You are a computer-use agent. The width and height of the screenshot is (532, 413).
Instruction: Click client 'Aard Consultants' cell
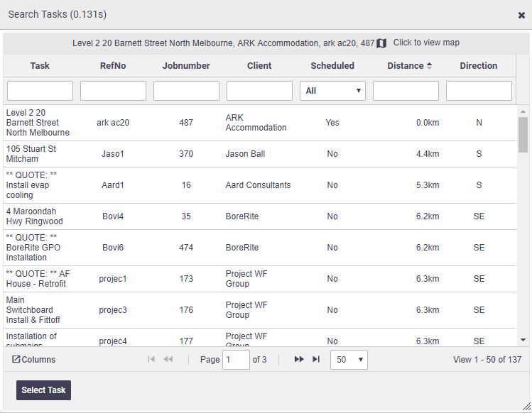point(259,185)
